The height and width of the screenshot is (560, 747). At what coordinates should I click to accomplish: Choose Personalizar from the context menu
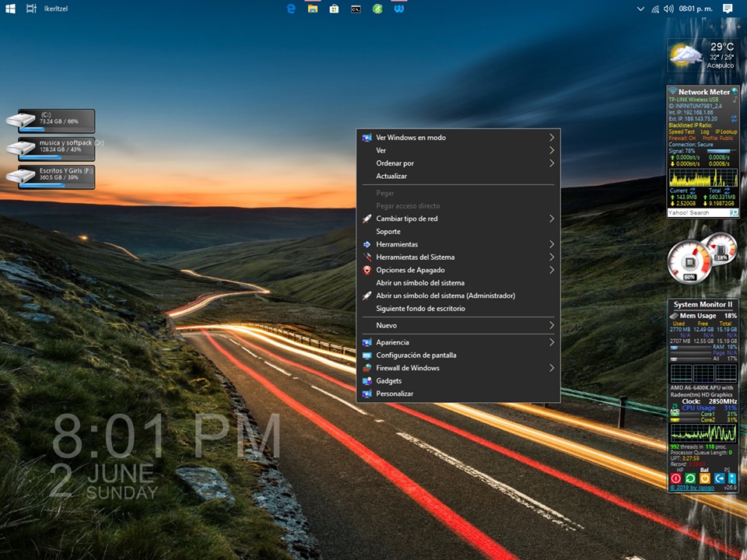click(x=458, y=394)
